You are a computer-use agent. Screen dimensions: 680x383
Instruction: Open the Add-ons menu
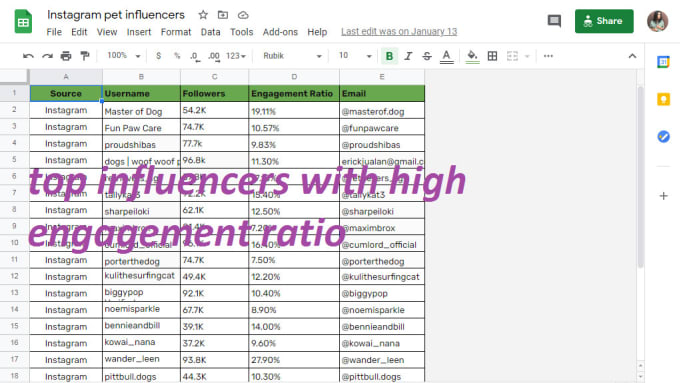tap(280, 32)
